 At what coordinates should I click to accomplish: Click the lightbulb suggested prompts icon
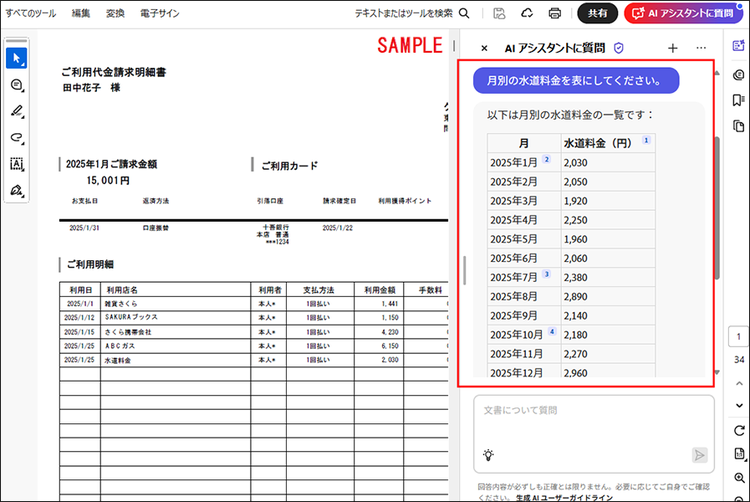488,454
